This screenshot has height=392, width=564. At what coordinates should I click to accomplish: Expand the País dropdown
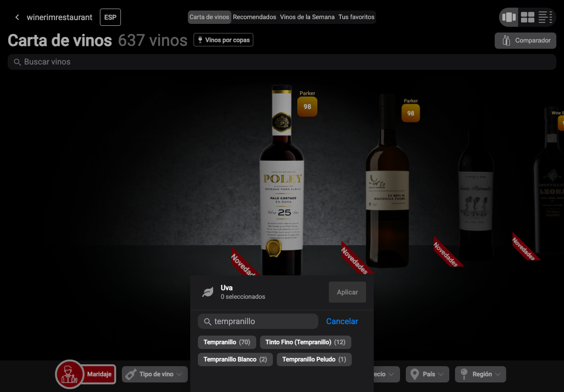[427, 374]
